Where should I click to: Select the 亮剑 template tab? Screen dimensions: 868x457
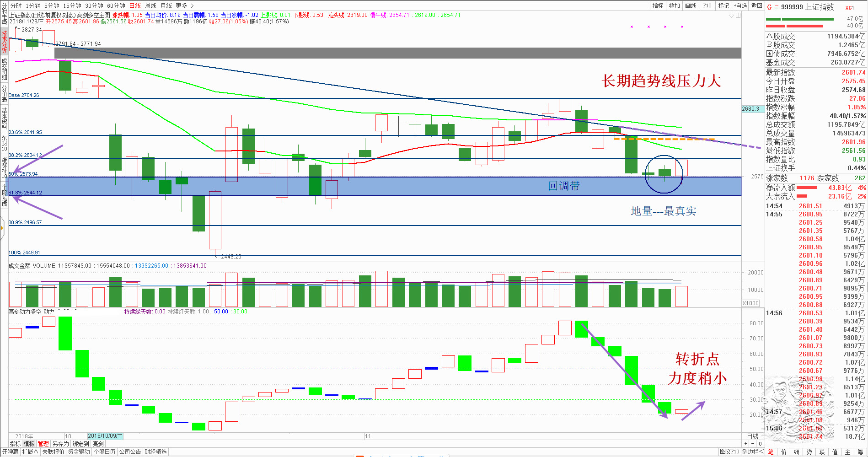click(98, 444)
